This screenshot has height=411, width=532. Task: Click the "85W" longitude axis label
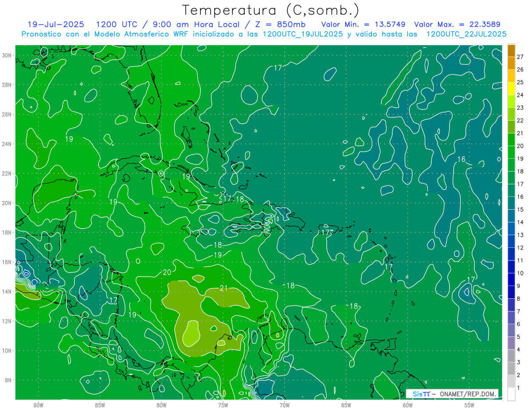[100, 405]
